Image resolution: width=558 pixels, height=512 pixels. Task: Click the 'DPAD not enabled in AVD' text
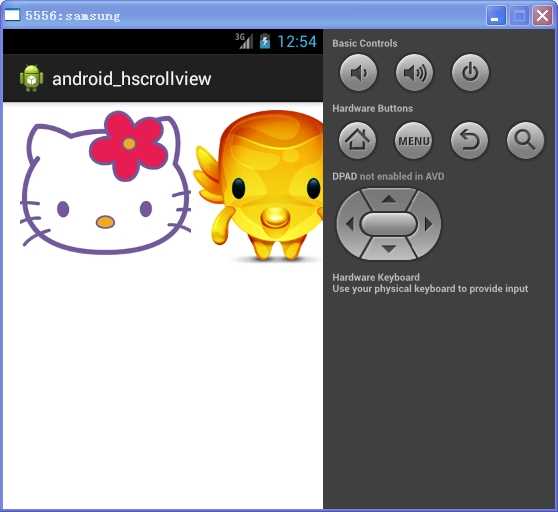click(388, 176)
